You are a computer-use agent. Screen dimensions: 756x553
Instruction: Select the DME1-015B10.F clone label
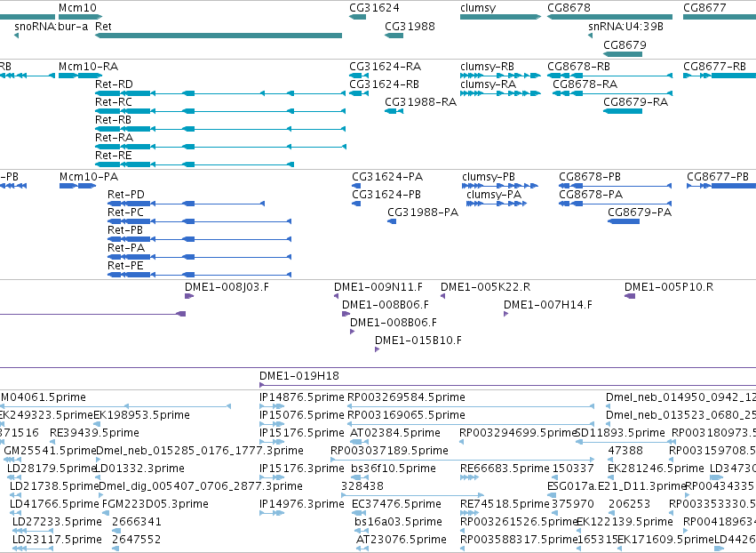pos(418,341)
